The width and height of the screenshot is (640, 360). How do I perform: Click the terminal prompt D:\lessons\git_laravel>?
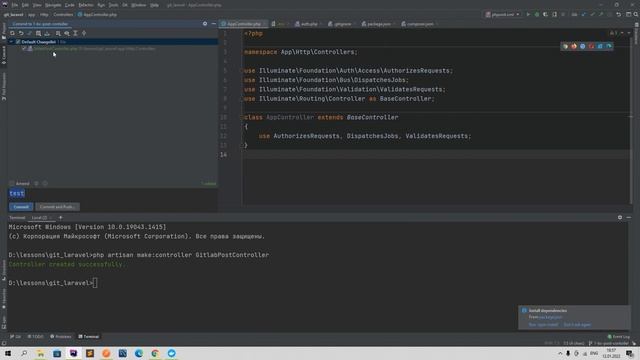[51, 283]
